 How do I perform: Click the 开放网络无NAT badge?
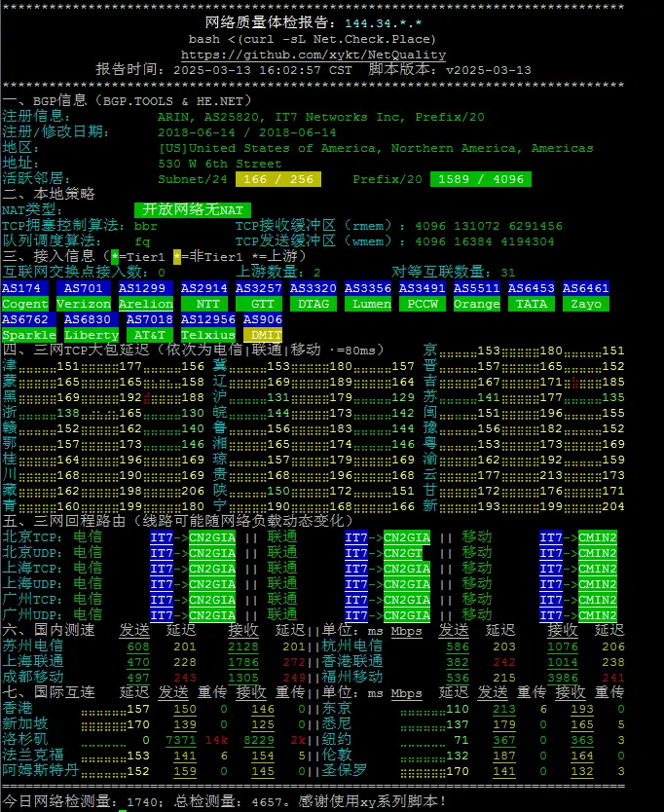(x=192, y=209)
